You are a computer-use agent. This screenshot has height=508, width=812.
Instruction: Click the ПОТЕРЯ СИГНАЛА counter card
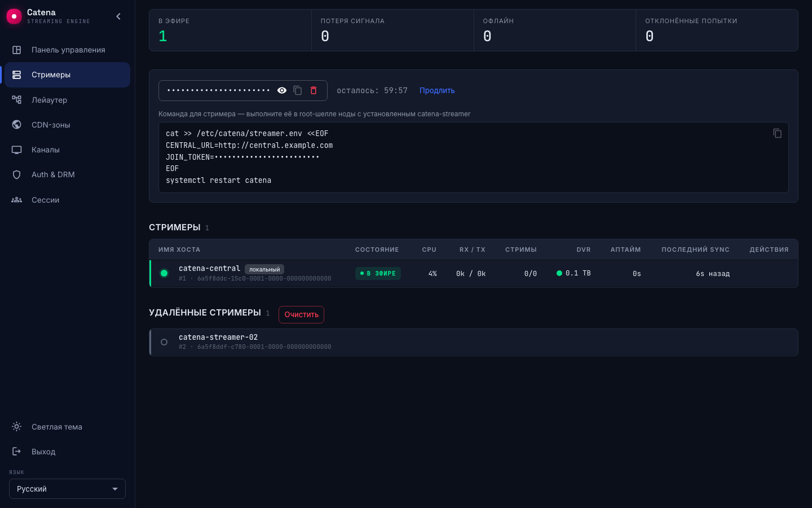(x=392, y=30)
